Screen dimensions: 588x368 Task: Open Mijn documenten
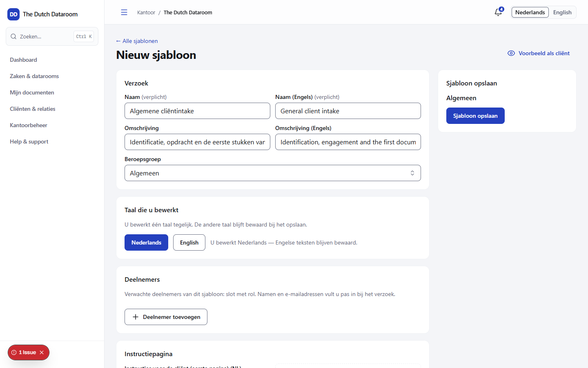(32, 92)
